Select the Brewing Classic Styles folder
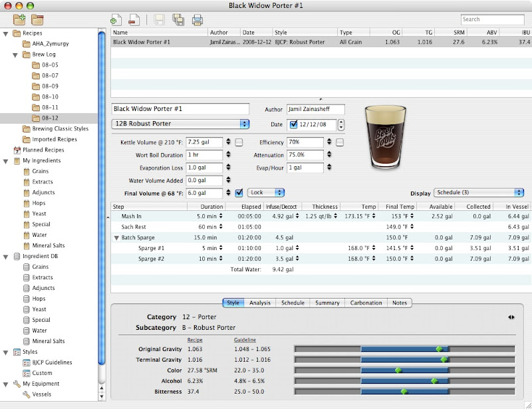Screen dimensions: 532x409 60,129
